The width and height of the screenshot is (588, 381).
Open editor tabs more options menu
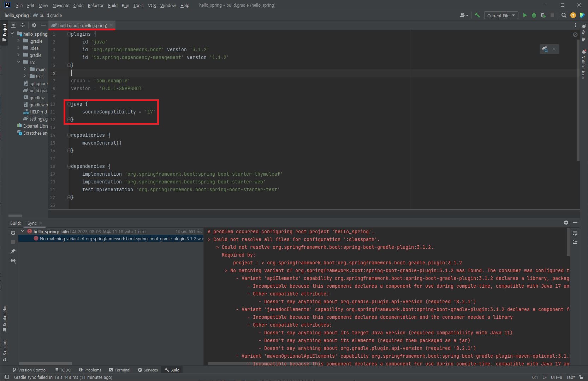576,25
